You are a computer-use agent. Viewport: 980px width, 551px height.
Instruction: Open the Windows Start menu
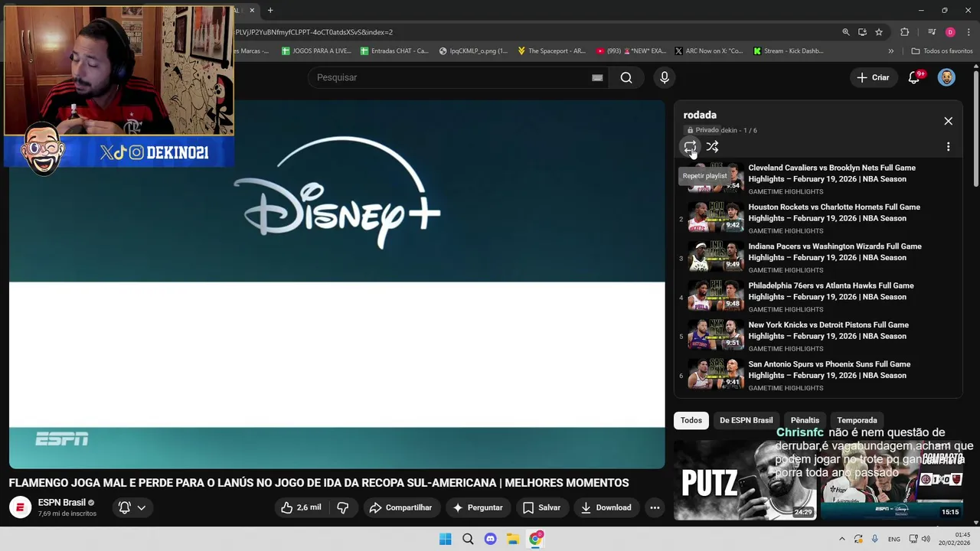click(445, 539)
